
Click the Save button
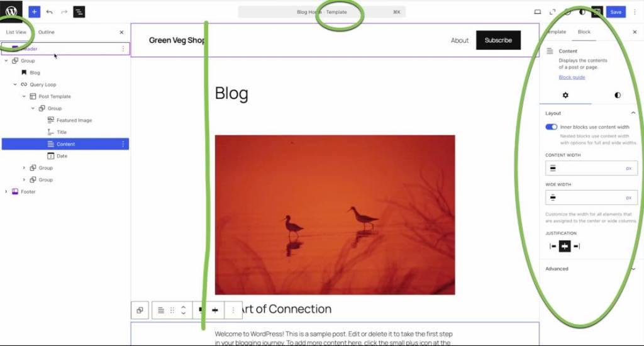tap(616, 12)
